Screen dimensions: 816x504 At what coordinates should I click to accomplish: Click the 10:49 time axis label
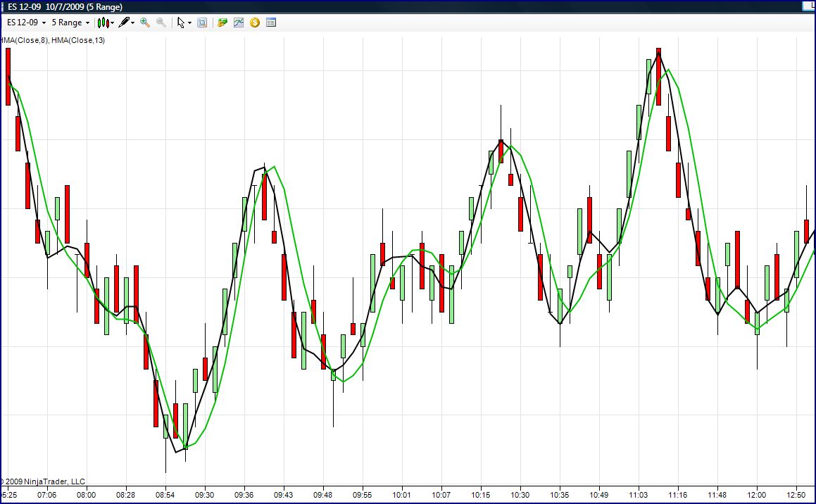point(599,495)
